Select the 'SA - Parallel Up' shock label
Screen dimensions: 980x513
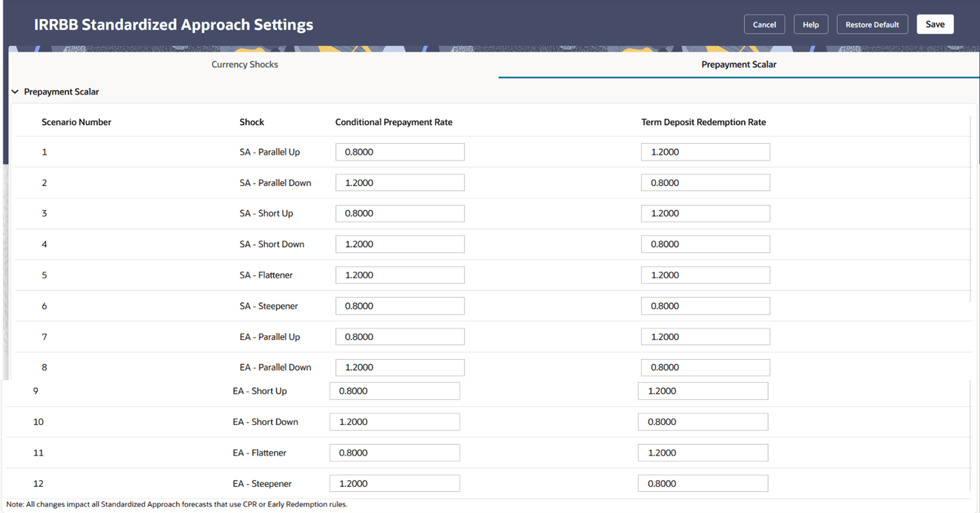click(269, 152)
